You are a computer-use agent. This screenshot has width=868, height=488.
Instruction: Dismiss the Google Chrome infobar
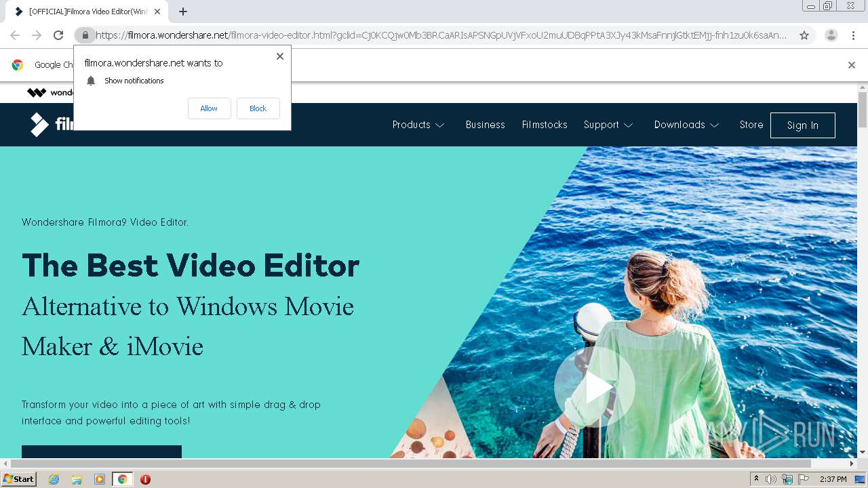tap(852, 65)
